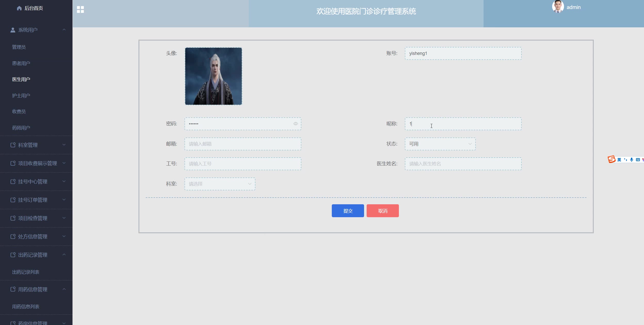Viewport: 644px width, 325px height.
Task: Click the icon beside 出药记录管理
Action: pyautogui.click(x=13, y=255)
